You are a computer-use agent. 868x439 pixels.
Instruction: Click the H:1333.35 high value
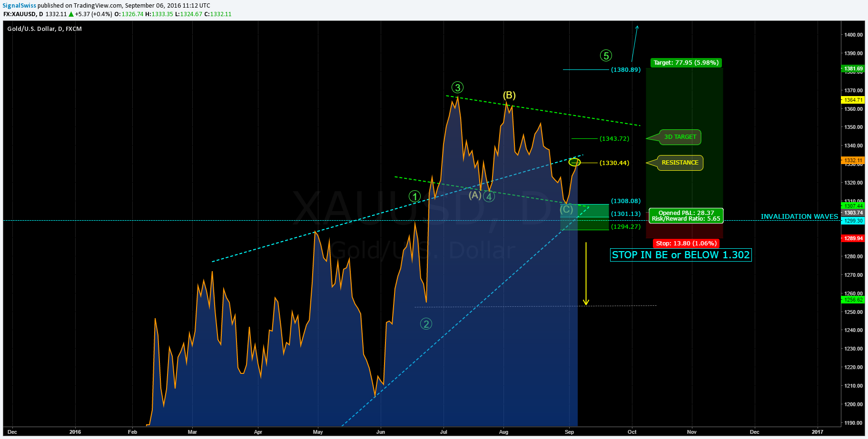(159, 14)
